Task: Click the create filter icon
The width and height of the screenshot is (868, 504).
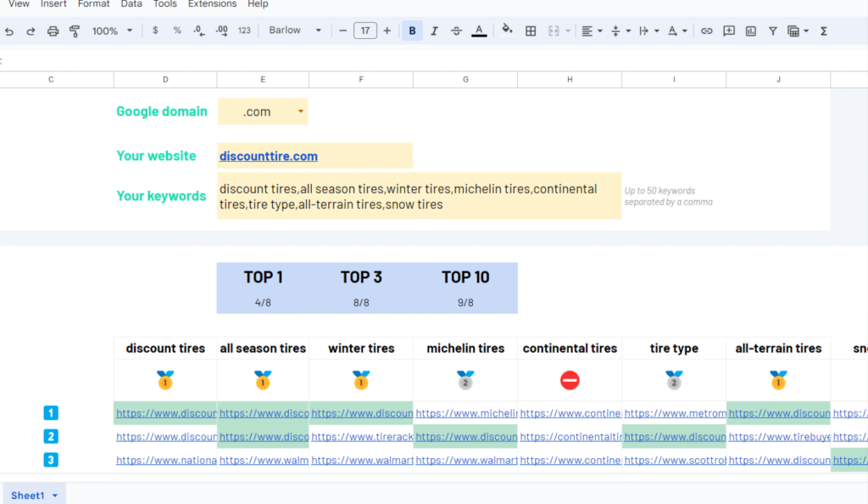Action: (x=772, y=31)
